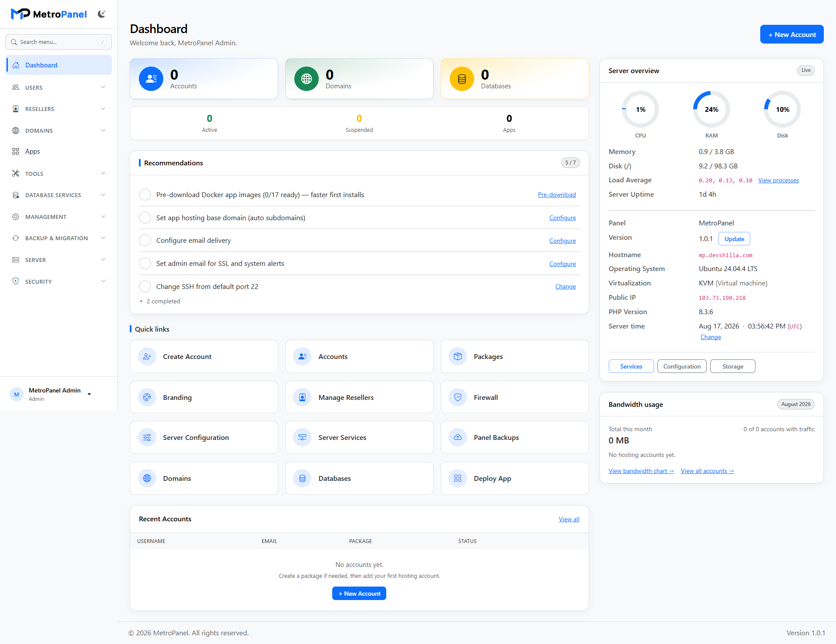
Task: Expand the 2 completed recommendations list
Action: coord(160,301)
